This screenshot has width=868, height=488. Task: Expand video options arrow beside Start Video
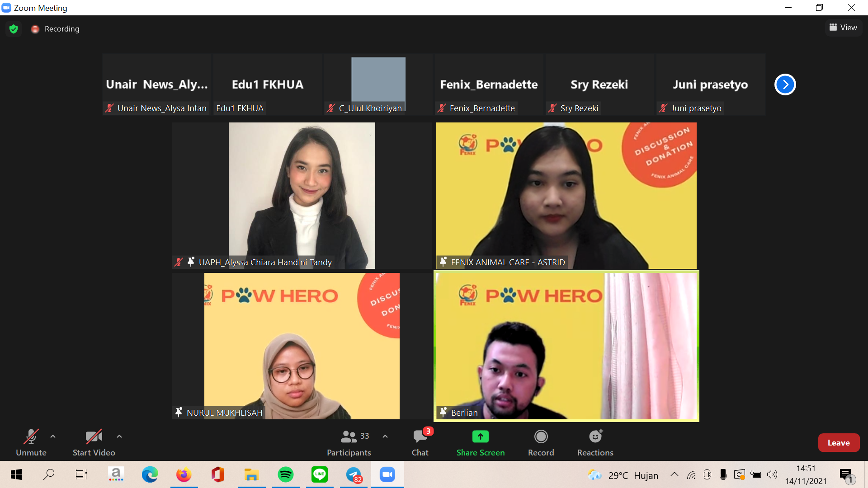click(119, 436)
